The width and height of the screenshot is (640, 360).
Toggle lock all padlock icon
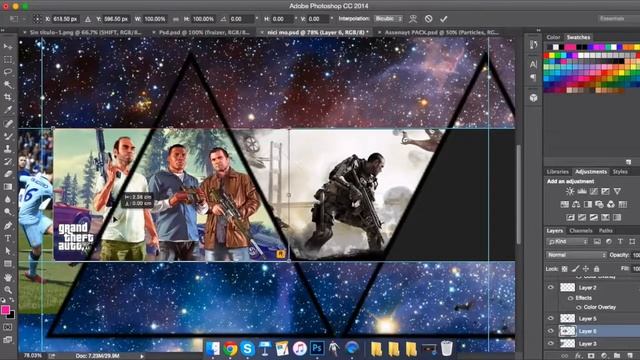[596, 269]
